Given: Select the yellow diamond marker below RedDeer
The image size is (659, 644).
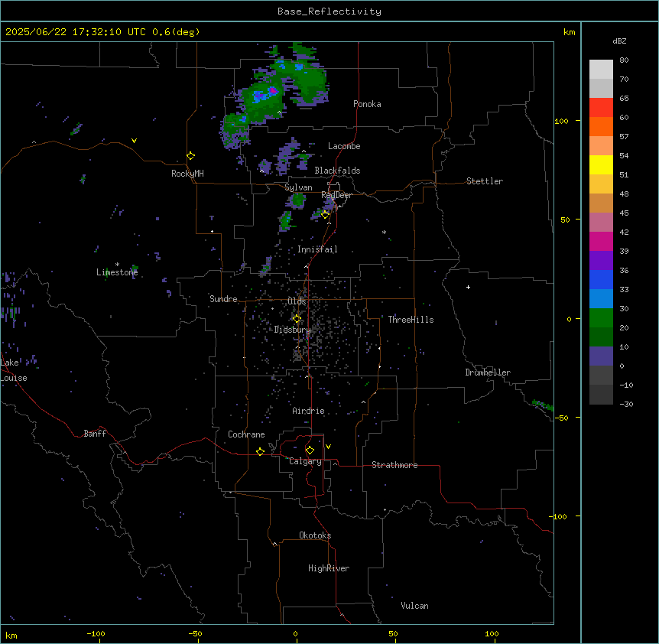Looking at the screenshot, I should click(326, 214).
